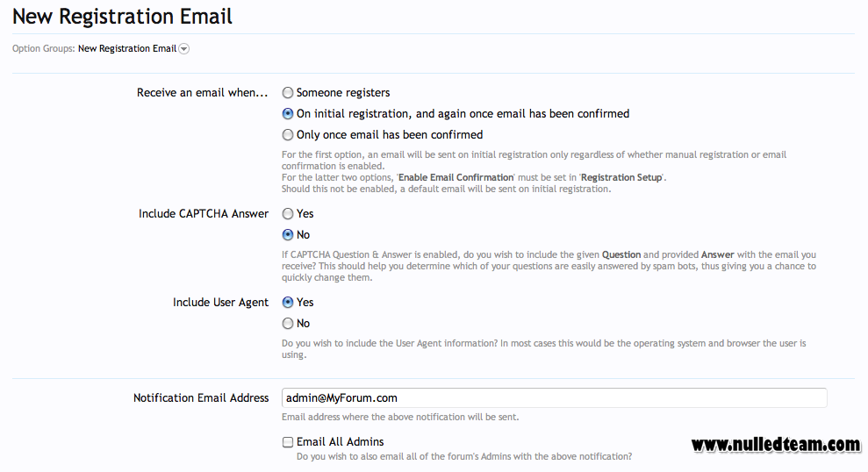The image size is (868, 472).
Task: Set Include CAPTCHA Answer to No
Action: (288, 234)
